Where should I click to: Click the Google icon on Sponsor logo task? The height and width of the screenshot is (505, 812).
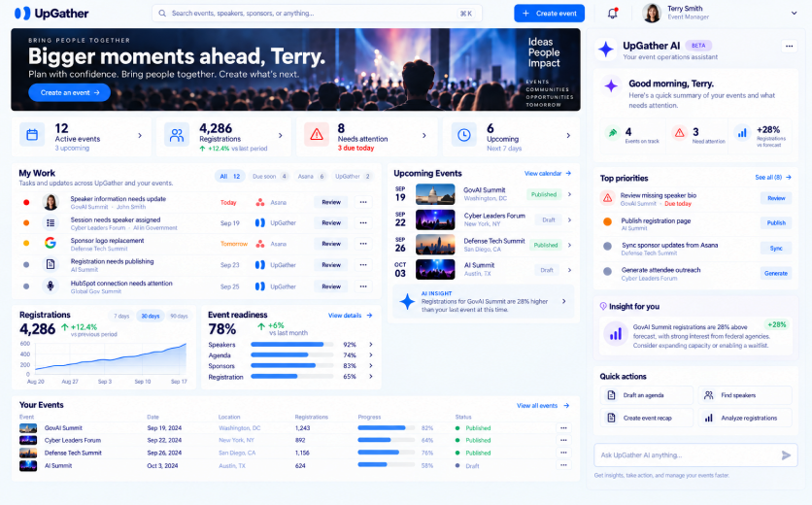coord(51,243)
